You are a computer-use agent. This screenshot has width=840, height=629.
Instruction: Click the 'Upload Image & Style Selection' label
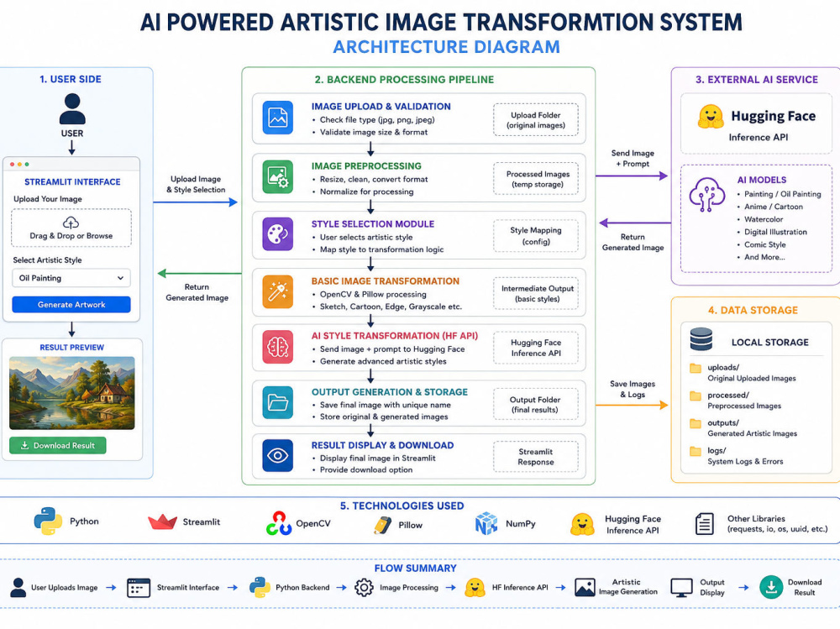[196, 184]
